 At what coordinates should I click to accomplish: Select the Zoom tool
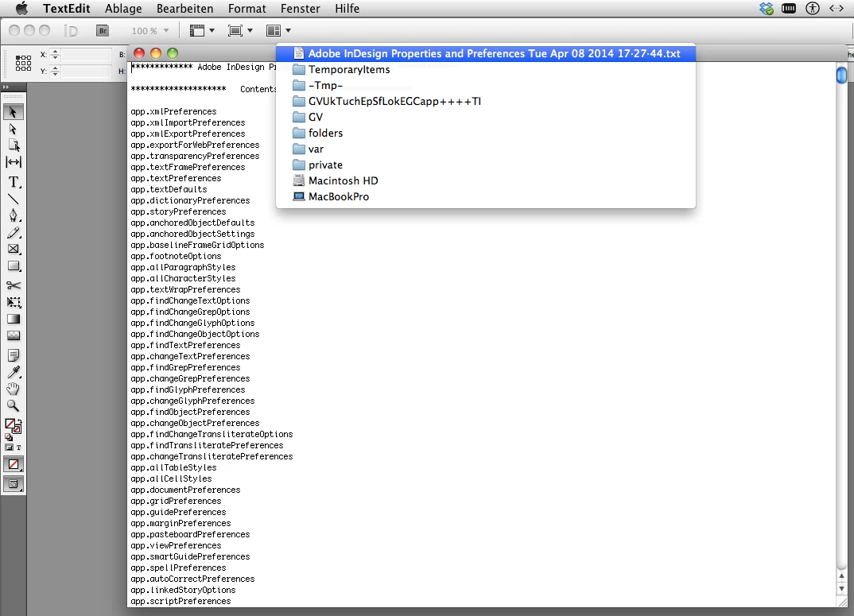click(x=13, y=405)
